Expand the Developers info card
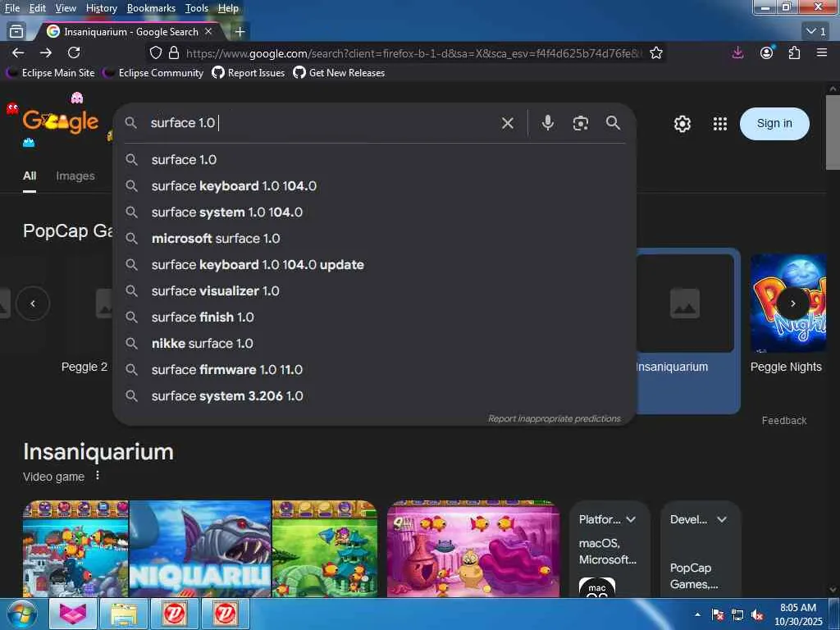 point(722,519)
